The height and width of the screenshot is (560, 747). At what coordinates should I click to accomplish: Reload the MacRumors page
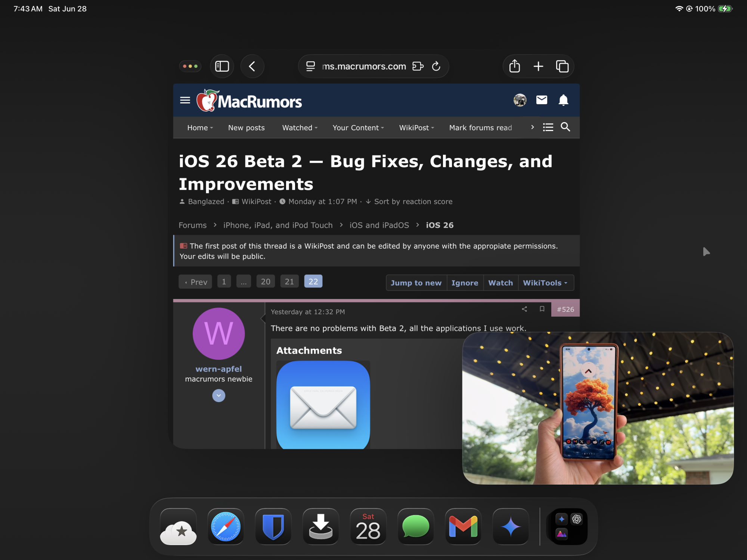pos(436,66)
